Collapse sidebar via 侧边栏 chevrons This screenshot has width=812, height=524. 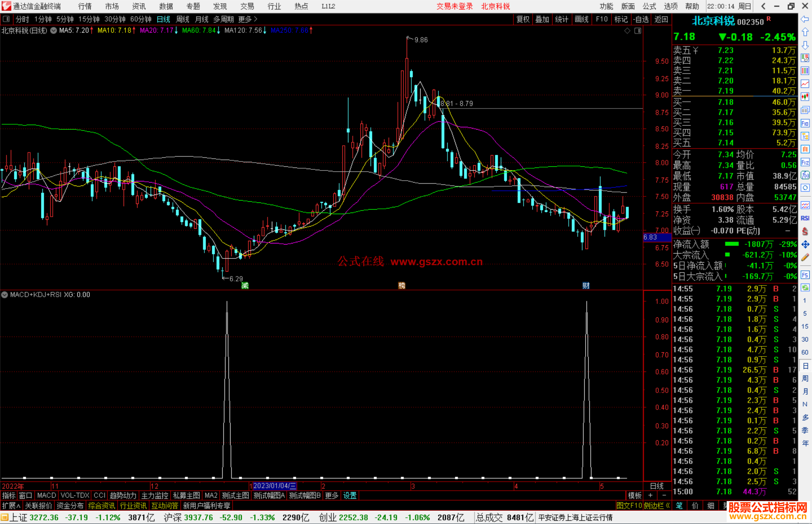(668, 506)
